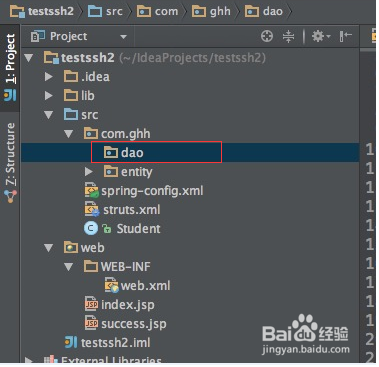This screenshot has height=367, width=379.
Task: Select spring-config.xml file
Action: [x=144, y=191]
